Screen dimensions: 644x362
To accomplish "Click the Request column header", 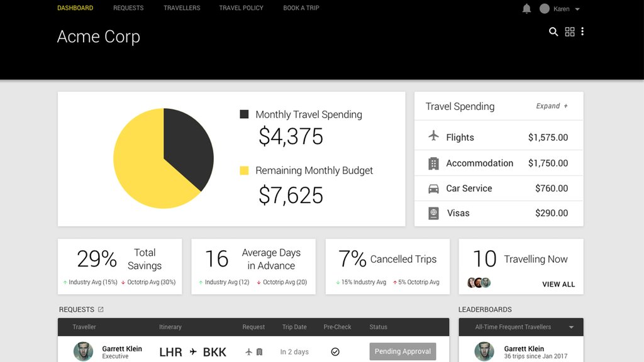I will (x=253, y=327).
